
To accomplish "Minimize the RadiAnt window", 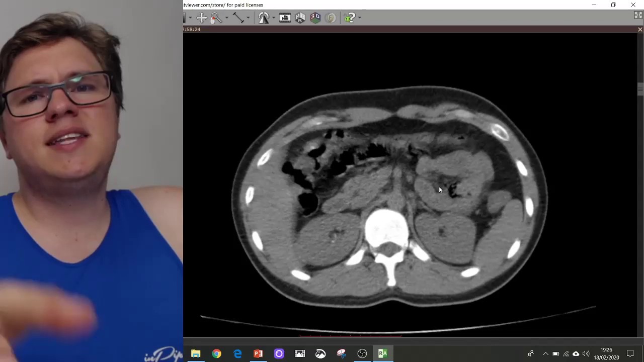I will (594, 5).
